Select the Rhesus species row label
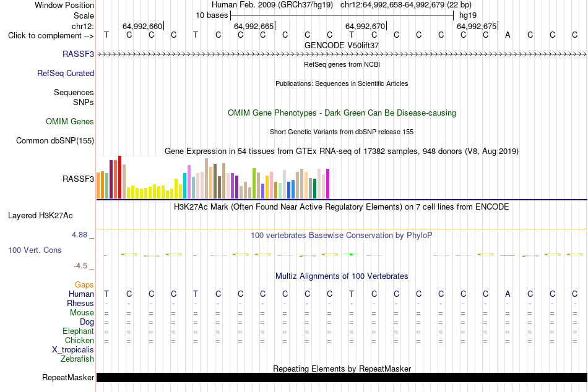This screenshot has height=392, width=588. tap(80, 303)
